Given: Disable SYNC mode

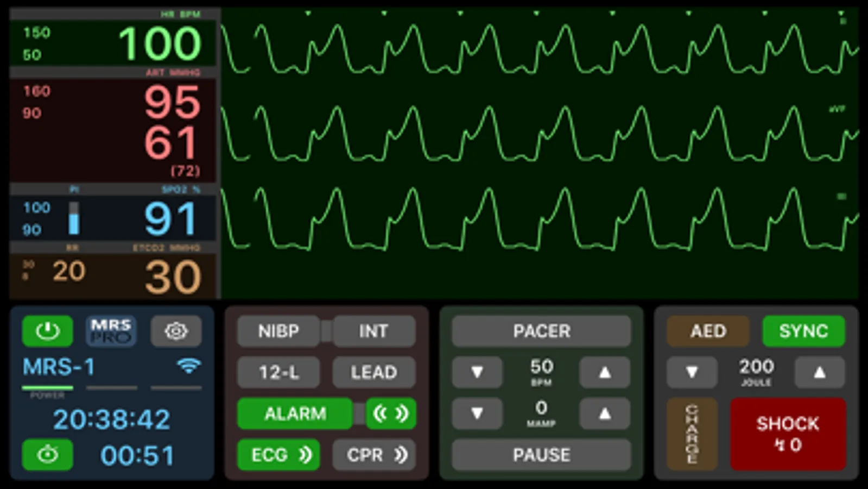Looking at the screenshot, I should (804, 331).
